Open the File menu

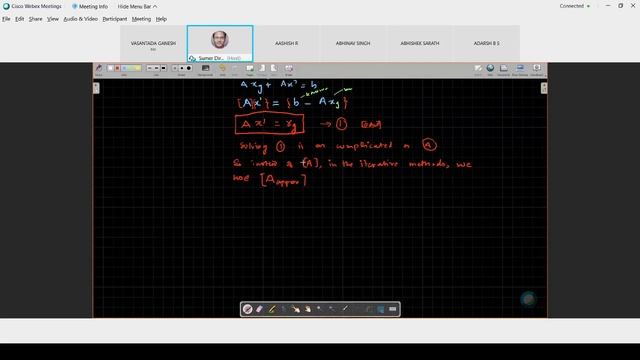pos(6,19)
